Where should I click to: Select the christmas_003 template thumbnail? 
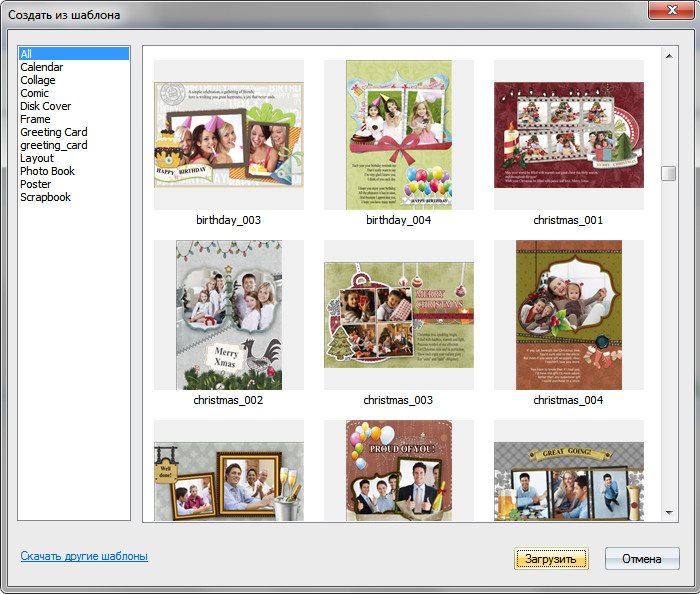pos(399,315)
